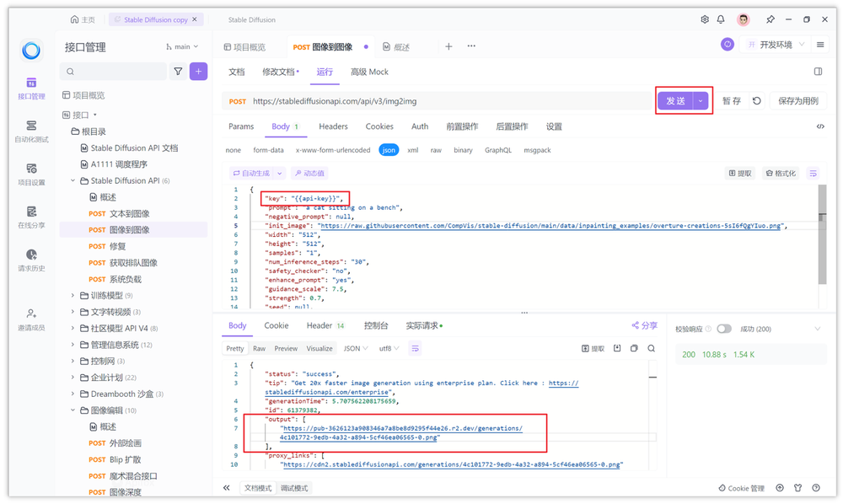Screen dimensions: 843x504
Task: Click the notification bell icon
Action: pos(721,19)
